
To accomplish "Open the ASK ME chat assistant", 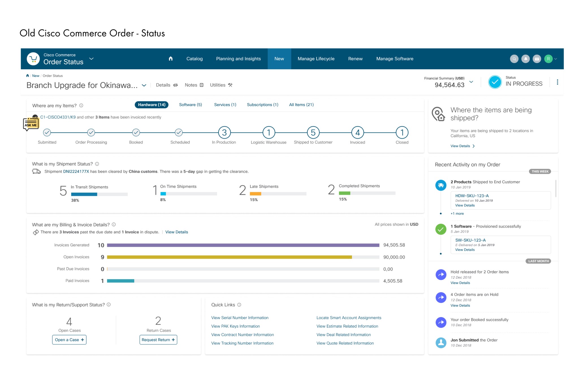I will click(31, 124).
